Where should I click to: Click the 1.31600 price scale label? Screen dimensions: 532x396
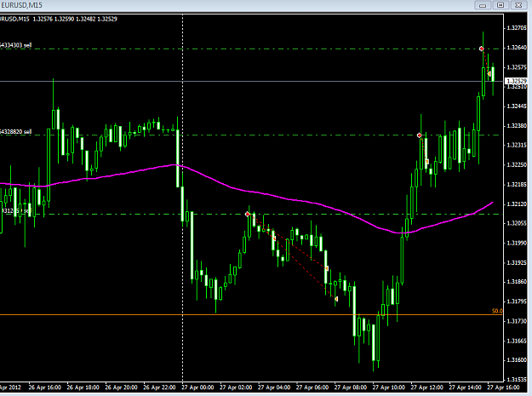coord(517,360)
